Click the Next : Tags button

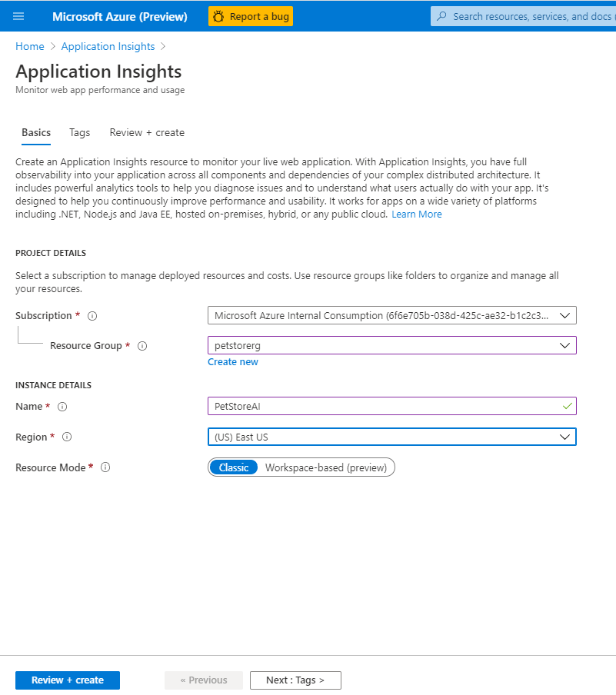click(295, 680)
